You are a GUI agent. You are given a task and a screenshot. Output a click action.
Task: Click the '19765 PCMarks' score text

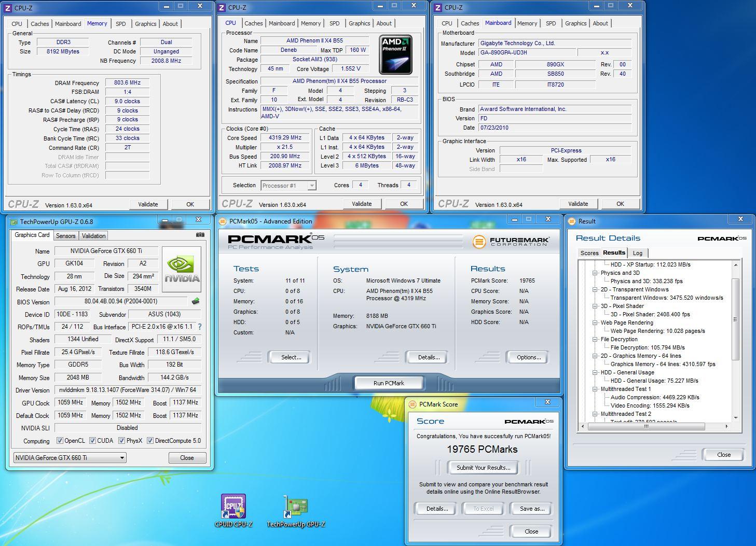483,449
